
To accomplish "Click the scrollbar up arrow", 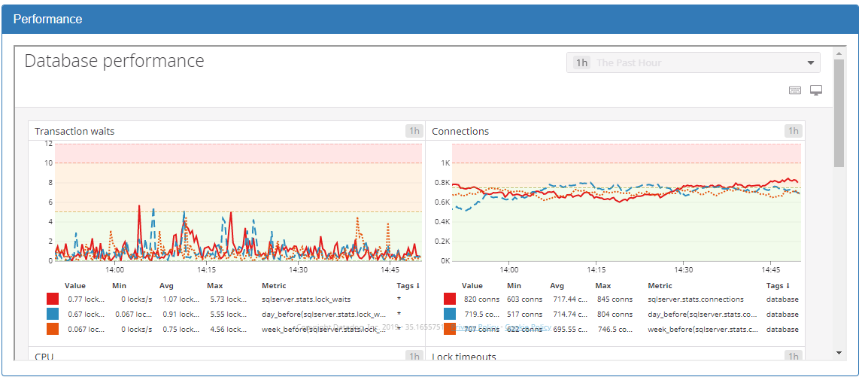I will click(839, 53).
